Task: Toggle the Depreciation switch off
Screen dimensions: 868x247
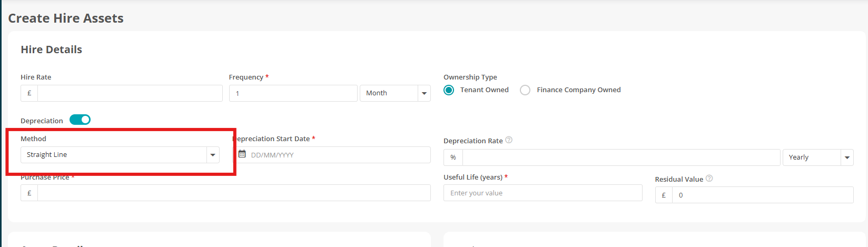Action: (x=80, y=120)
